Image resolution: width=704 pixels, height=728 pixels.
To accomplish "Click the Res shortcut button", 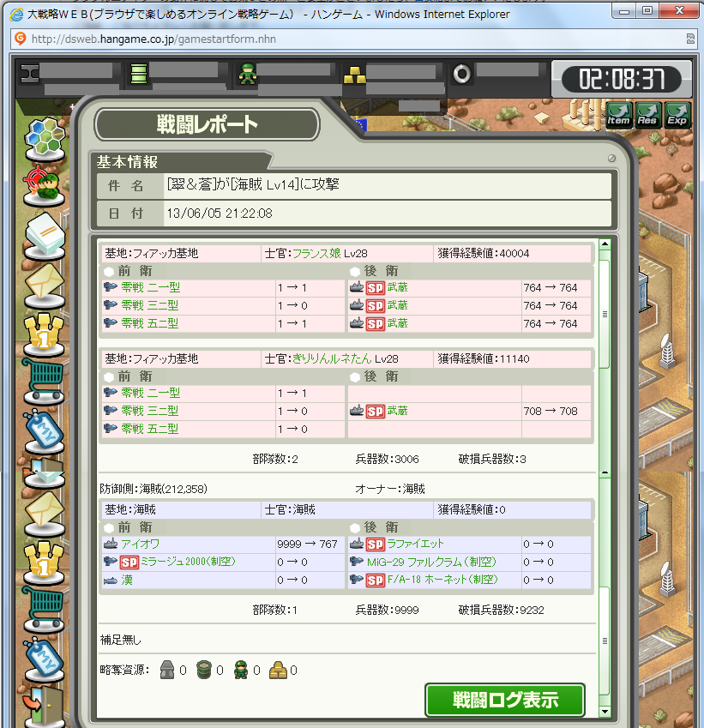I will (x=647, y=115).
